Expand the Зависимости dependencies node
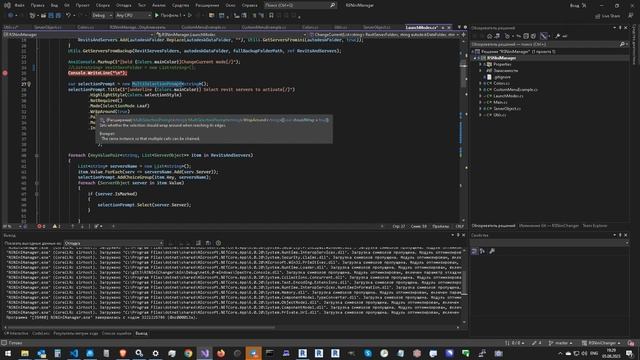640x360 pixels. click(x=480, y=71)
